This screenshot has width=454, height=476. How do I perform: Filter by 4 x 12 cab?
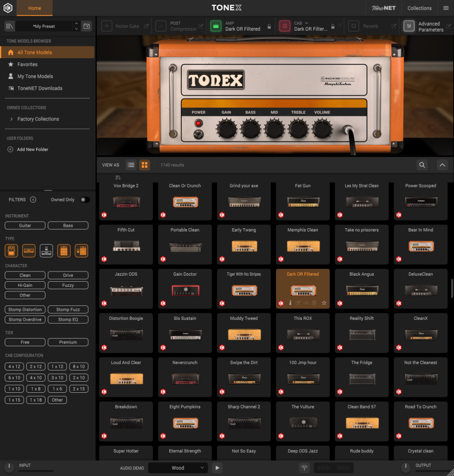pyautogui.click(x=14, y=366)
